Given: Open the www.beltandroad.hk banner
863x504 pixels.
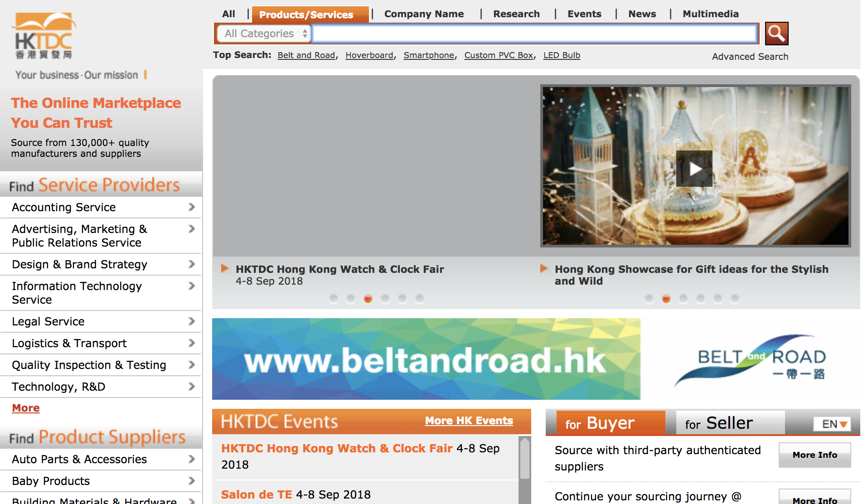Looking at the screenshot, I should 426,359.
